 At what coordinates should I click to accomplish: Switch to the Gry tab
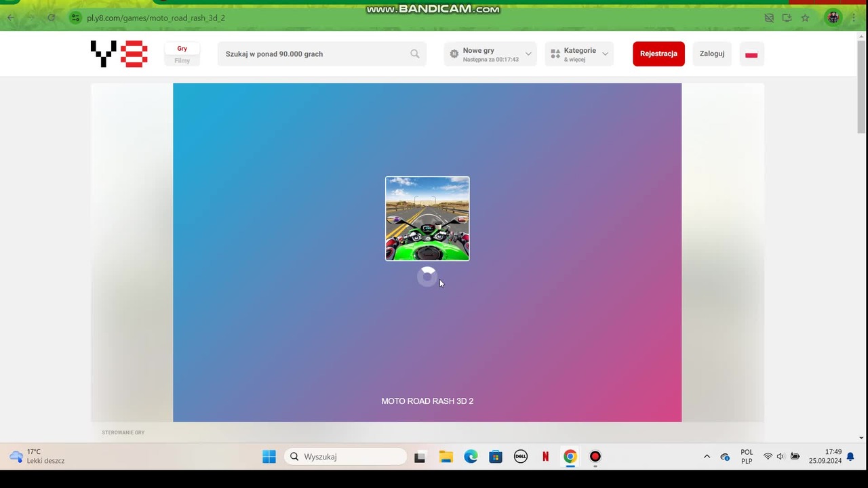(x=182, y=48)
